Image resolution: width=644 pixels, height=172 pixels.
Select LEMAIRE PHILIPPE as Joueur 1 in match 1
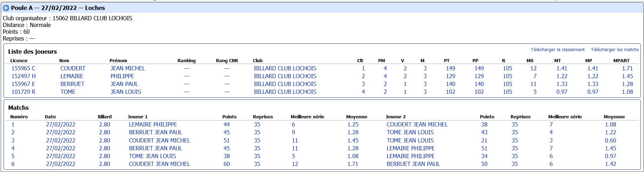click(153, 124)
